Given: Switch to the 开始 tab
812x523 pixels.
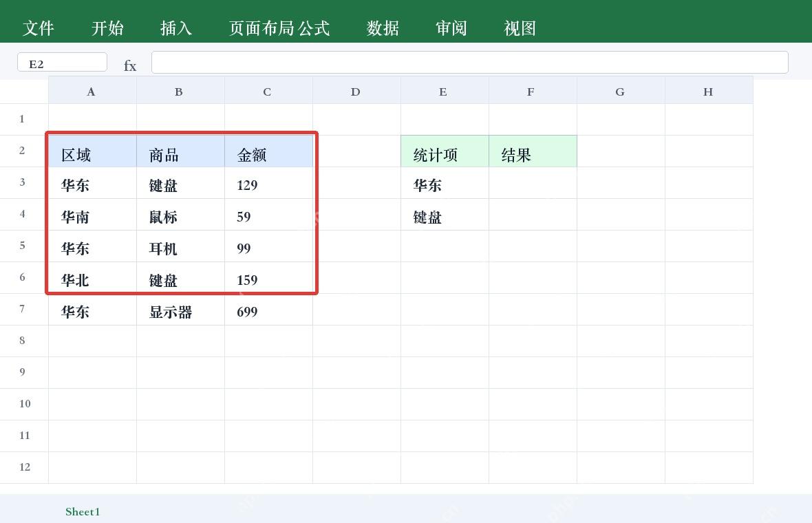Looking at the screenshot, I should [107, 28].
